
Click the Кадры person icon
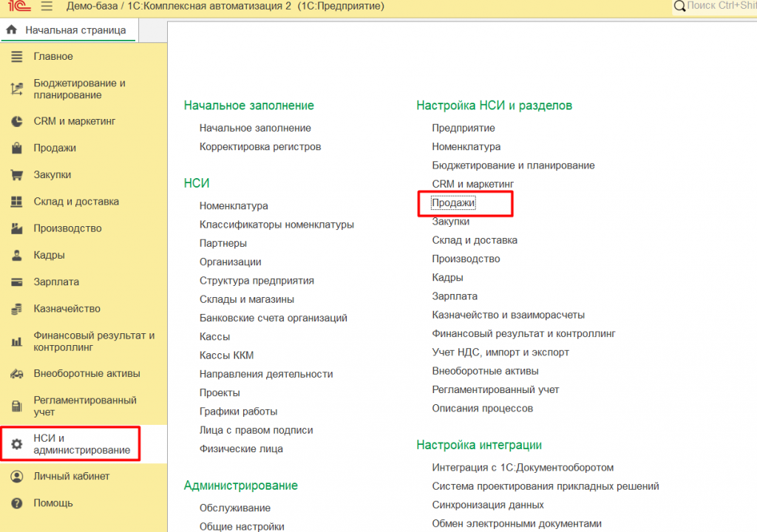[17, 255]
